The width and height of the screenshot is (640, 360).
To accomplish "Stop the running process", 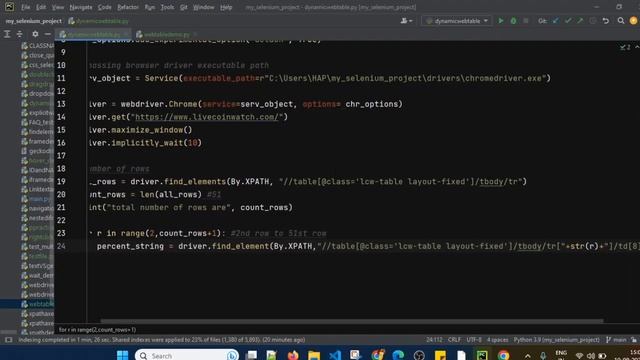I will coord(526,21).
